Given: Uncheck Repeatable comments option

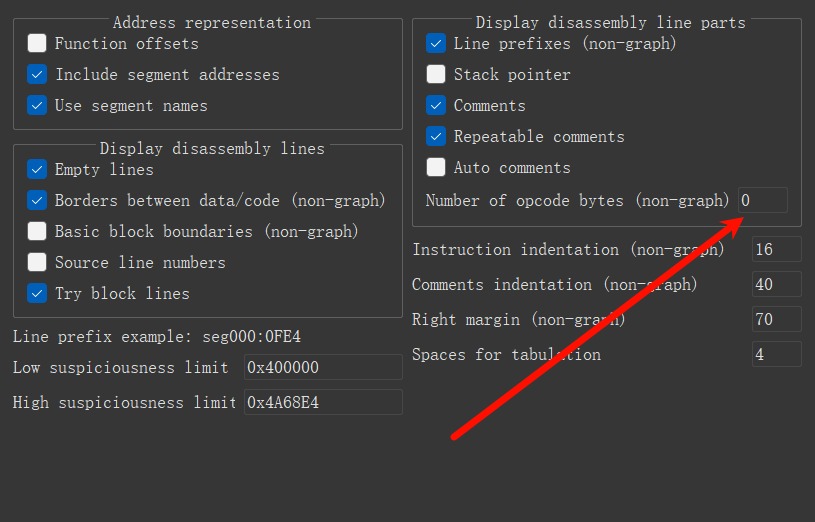Looking at the screenshot, I should pyautogui.click(x=436, y=137).
